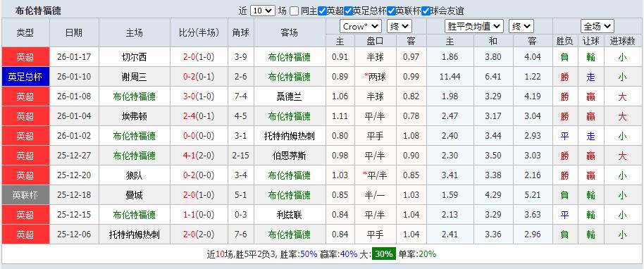Open 托特纳姆热刺 in the 25-12-06 row
This screenshot has width=644, height=269.
tap(135, 234)
